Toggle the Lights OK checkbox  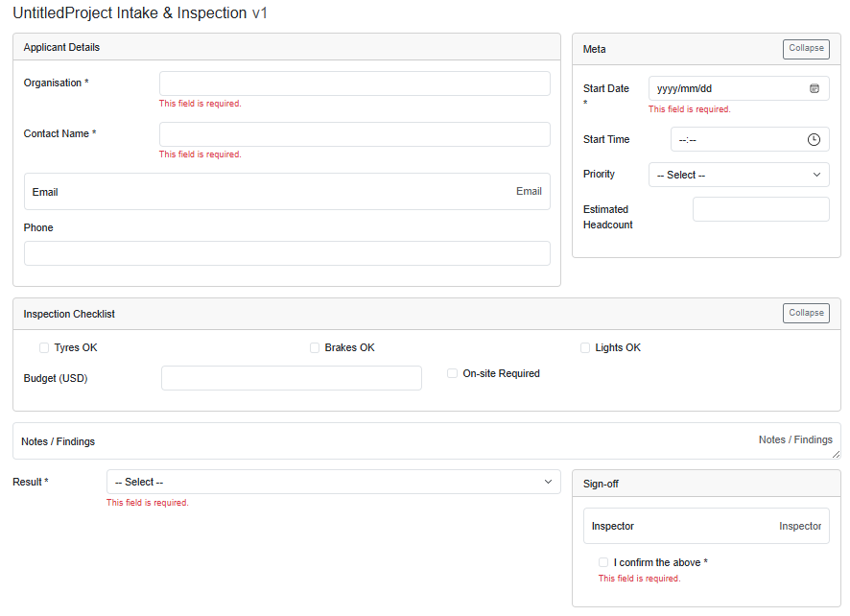pyautogui.click(x=585, y=347)
